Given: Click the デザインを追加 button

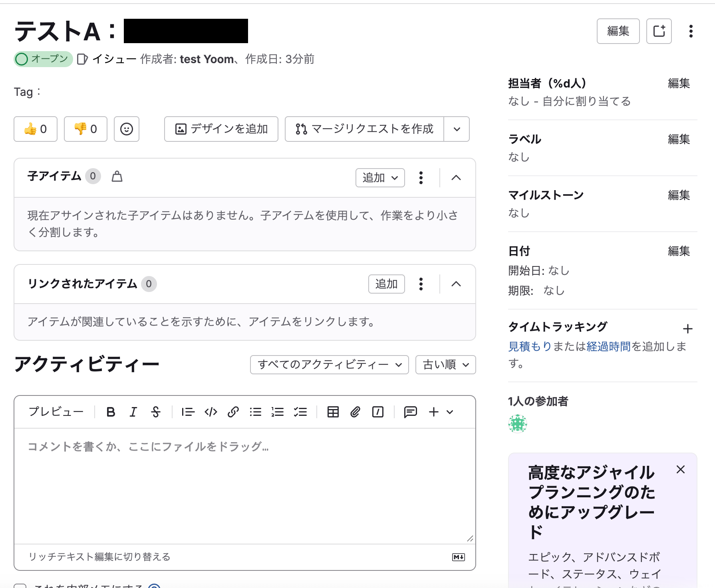Looking at the screenshot, I should (x=221, y=129).
